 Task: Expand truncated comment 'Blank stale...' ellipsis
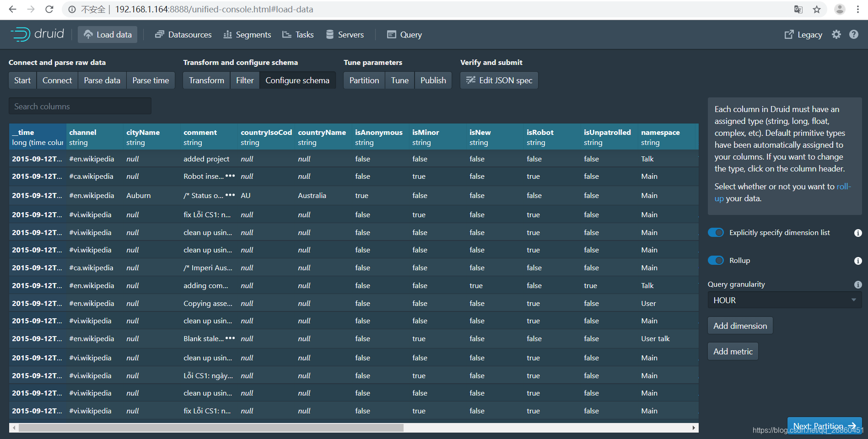tap(230, 338)
